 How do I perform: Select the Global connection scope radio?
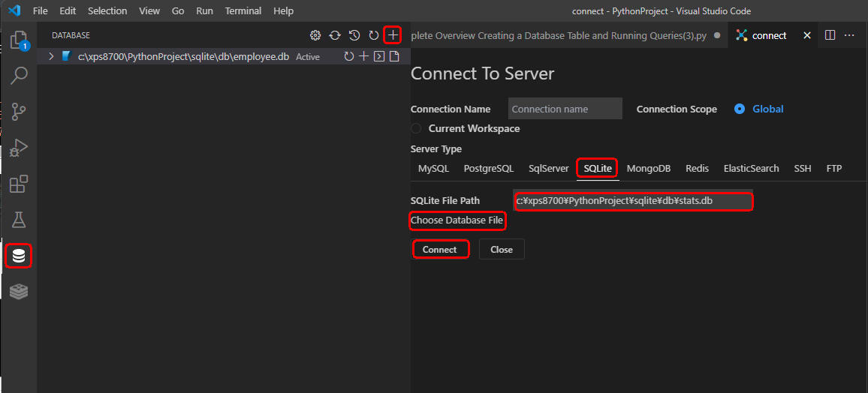click(x=740, y=109)
